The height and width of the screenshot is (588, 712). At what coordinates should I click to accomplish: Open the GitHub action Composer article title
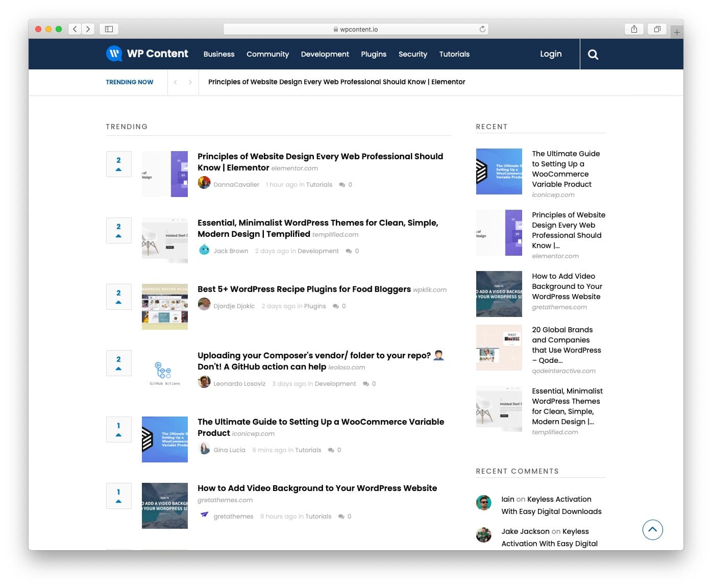click(x=314, y=360)
